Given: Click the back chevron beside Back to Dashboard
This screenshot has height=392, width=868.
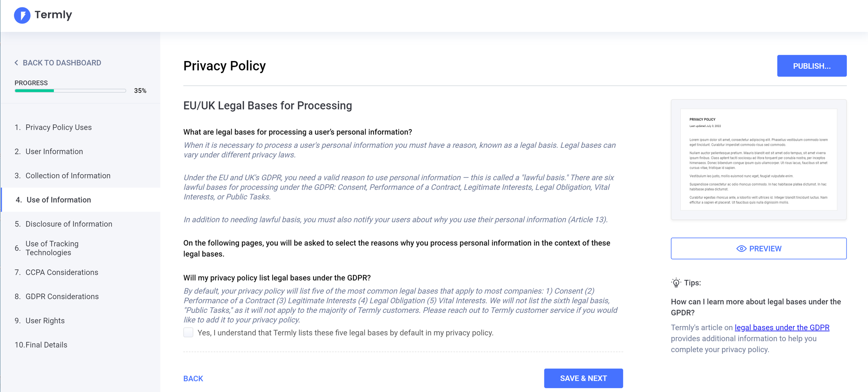Looking at the screenshot, I should coord(16,63).
